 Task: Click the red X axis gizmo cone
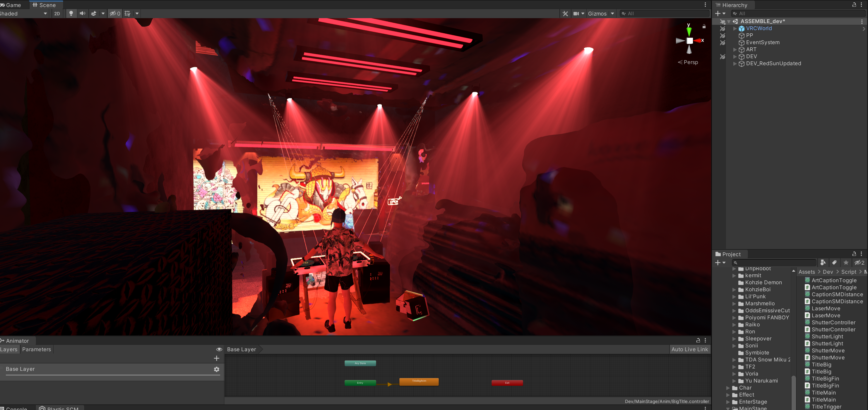click(x=698, y=40)
